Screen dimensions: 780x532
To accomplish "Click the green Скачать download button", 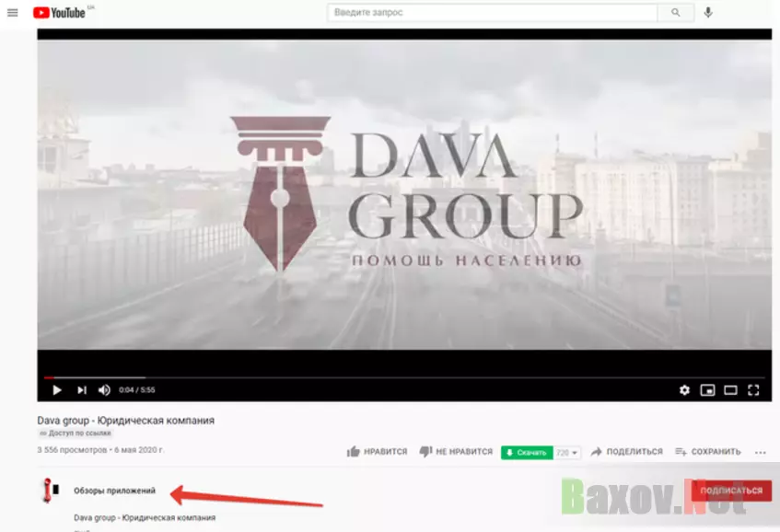I will point(526,453).
